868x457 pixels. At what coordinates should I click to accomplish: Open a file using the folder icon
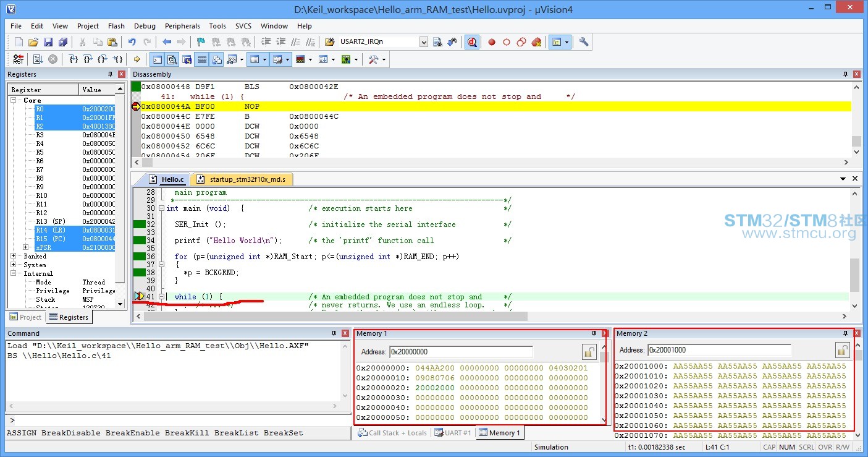pyautogui.click(x=33, y=42)
